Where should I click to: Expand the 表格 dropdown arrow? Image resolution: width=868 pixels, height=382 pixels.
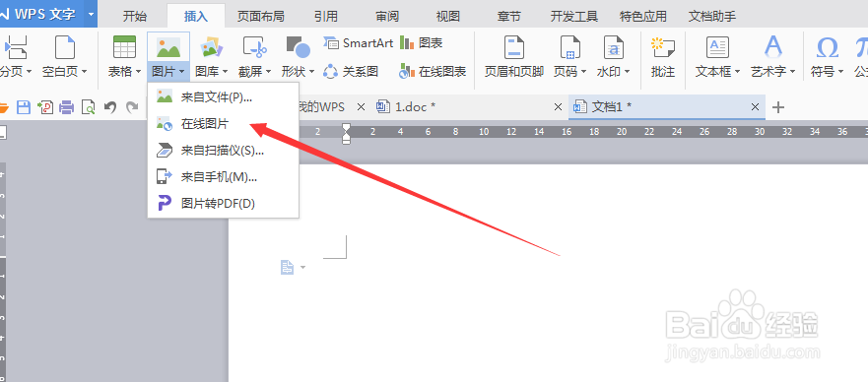138,72
